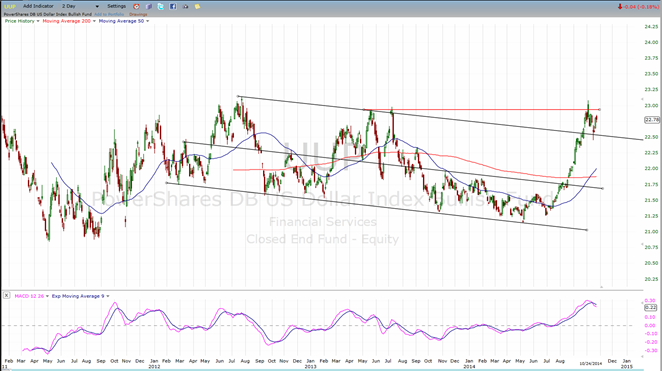Click the MACD value tag 0.22
Viewport: 662px width, 371px height.
651,308
